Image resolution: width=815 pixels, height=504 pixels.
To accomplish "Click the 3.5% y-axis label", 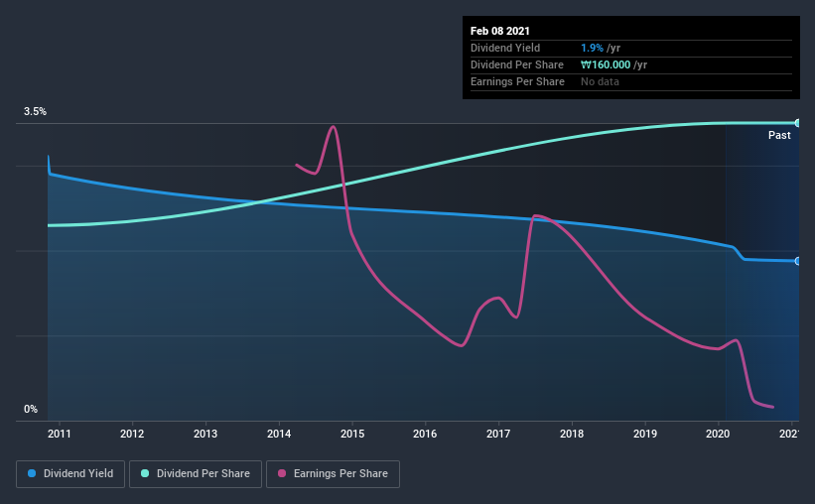I will point(35,112).
